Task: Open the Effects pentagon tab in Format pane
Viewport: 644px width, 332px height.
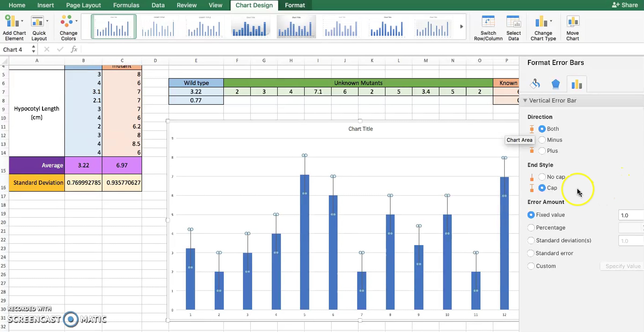Action: tap(555, 84)
